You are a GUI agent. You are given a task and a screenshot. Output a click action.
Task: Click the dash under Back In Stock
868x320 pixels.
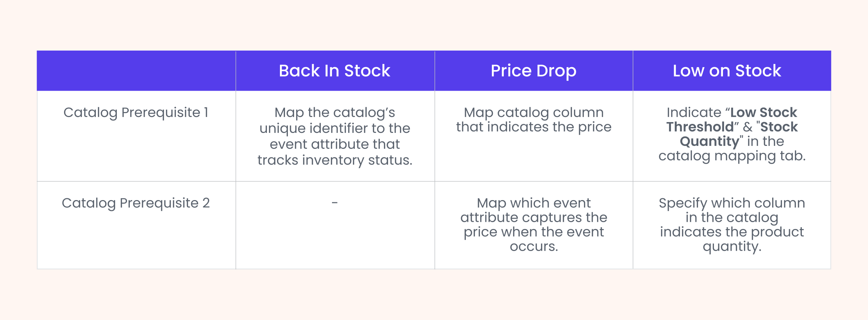point(335,203)
